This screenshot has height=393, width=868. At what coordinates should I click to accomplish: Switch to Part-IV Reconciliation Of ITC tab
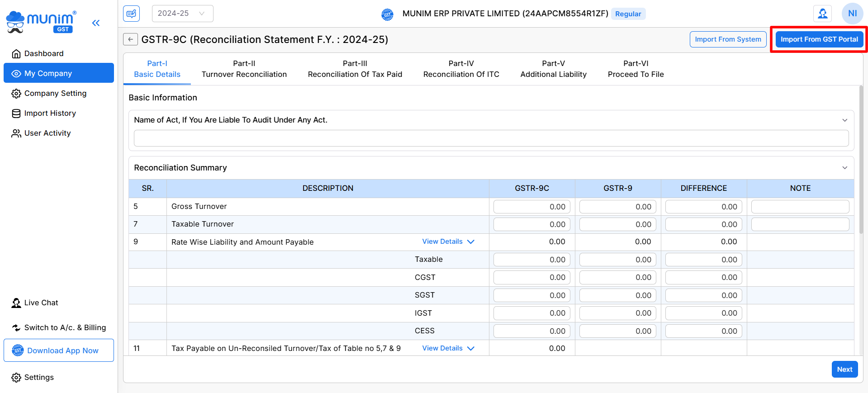(x=461, y=69)
